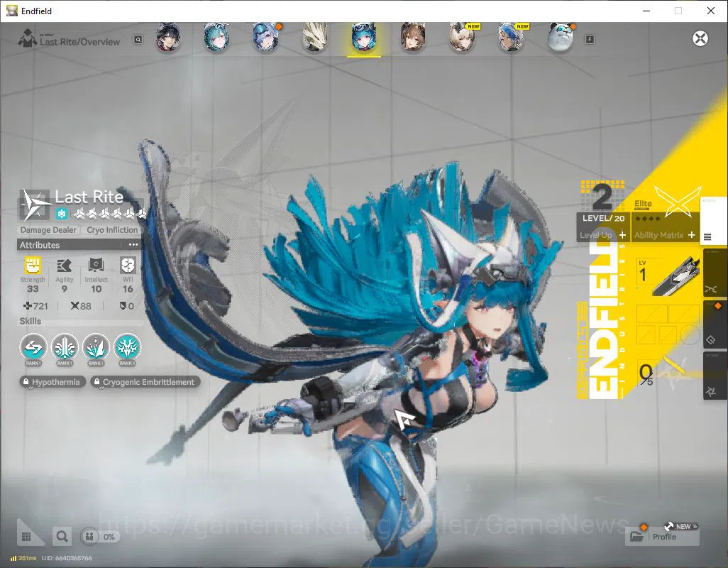The image size is (728, 568).
Task: Click the Last Rite faction emblem
Action: tap(35, 204)
